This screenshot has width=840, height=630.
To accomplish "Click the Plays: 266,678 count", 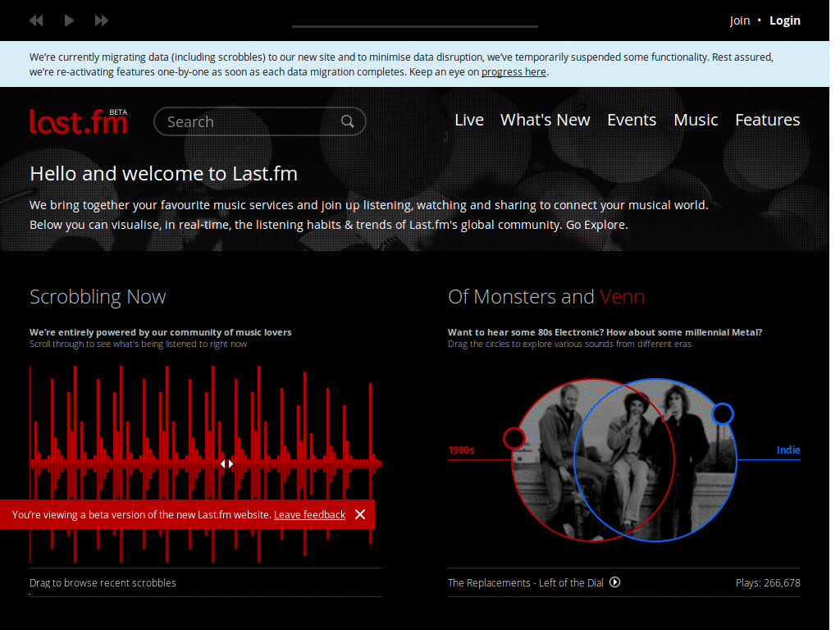I will 768,583.
